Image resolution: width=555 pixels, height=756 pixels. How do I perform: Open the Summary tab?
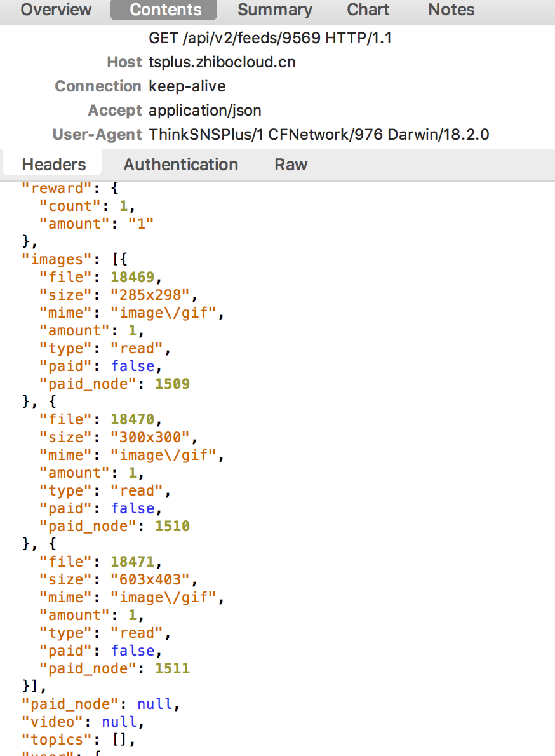click(275, 10)
